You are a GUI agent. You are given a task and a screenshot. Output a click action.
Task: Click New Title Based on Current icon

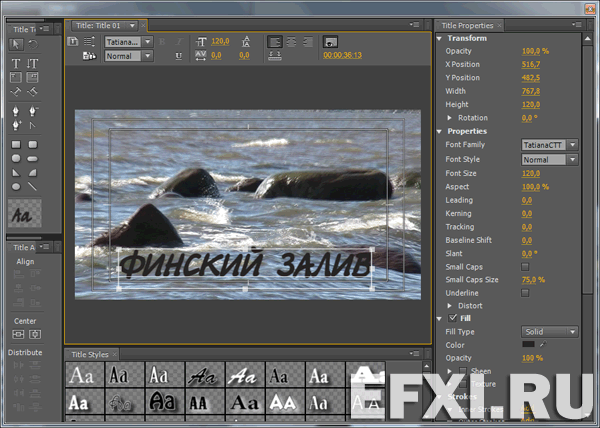point(73,41)
